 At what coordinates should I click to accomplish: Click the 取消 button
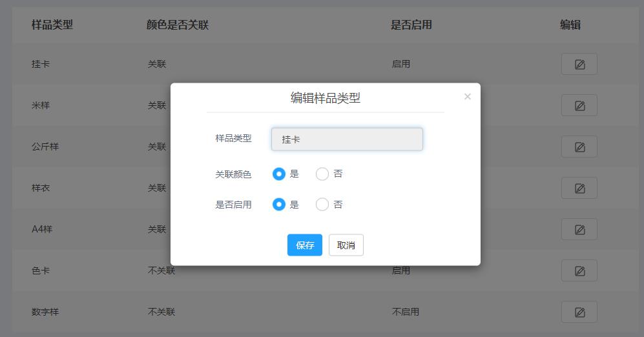coord(346,245)
